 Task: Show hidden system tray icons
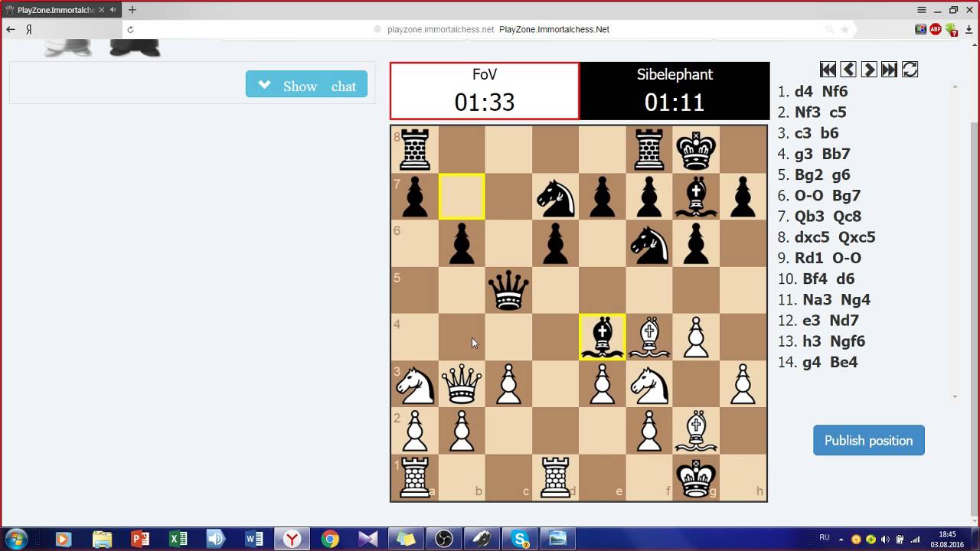[841, 539]
